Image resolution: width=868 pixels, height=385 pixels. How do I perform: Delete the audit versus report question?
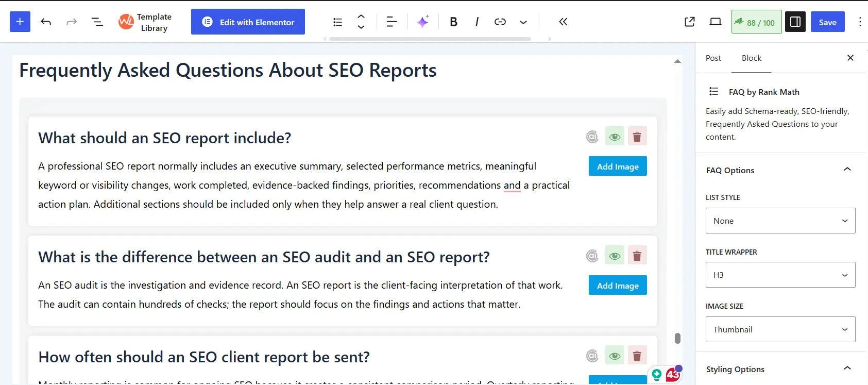637,256
